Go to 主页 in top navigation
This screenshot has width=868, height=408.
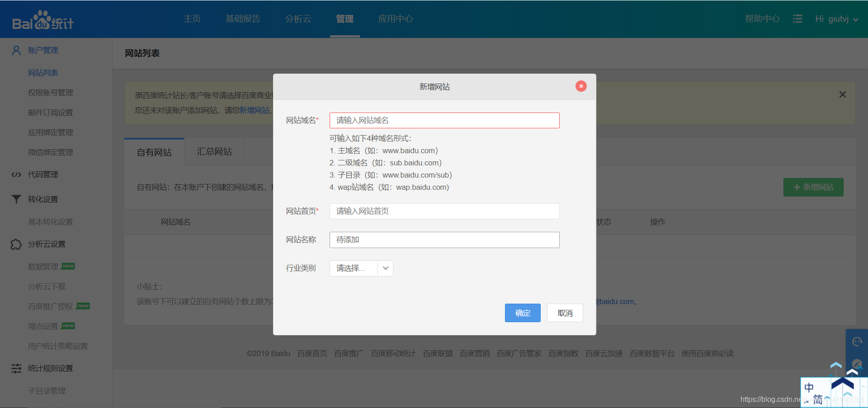192,19
